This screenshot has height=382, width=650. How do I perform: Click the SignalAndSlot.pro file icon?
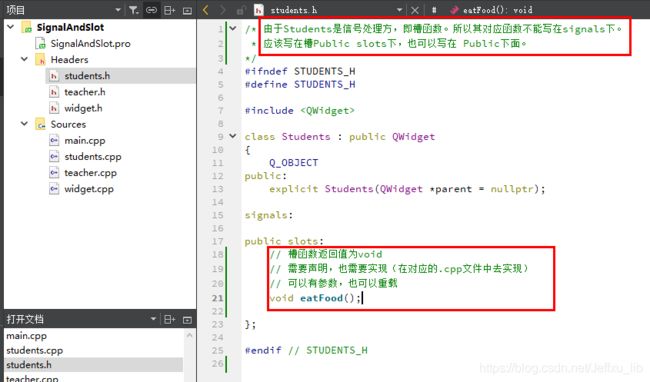pyautogui.click(x=41, y=44)
